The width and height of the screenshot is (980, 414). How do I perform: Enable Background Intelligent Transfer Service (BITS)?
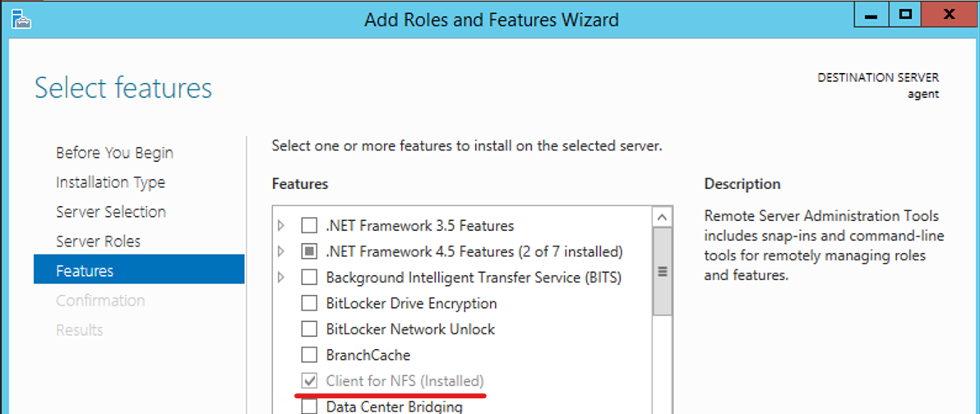pyautogui.click(x=309, y=278)
